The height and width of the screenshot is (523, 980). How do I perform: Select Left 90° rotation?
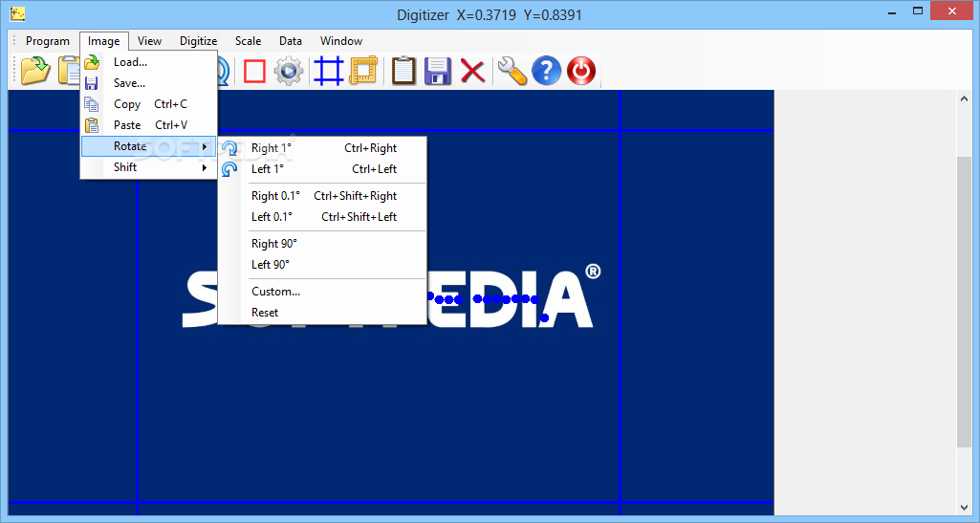(322, 264)
